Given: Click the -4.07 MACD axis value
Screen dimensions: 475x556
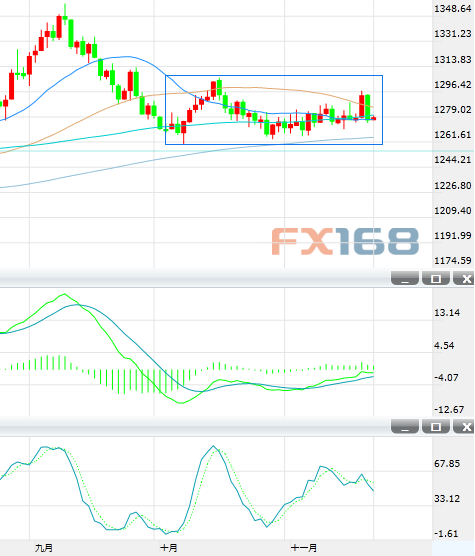Looking at the screenshot, I should coord(446,378).
